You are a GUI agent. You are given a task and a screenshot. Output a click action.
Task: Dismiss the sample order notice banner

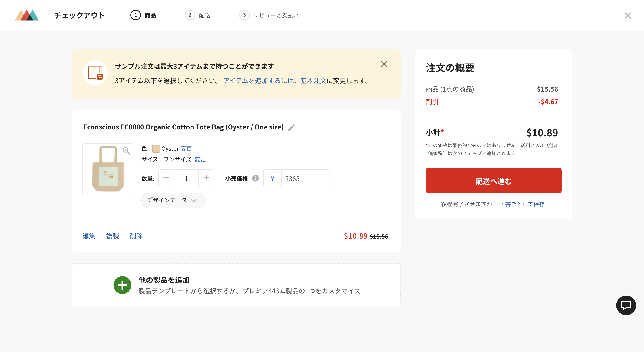point(384,64)
